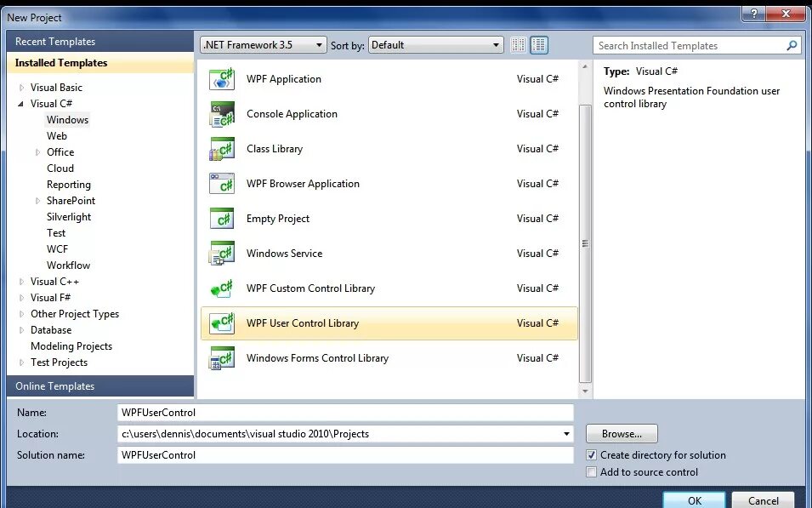Select the Console Application template name

coord(292,114)
